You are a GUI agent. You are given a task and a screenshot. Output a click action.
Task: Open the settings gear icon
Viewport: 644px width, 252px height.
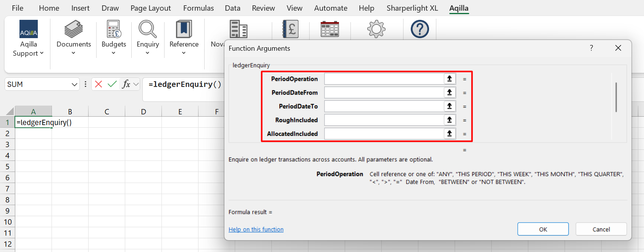(376, 29)
